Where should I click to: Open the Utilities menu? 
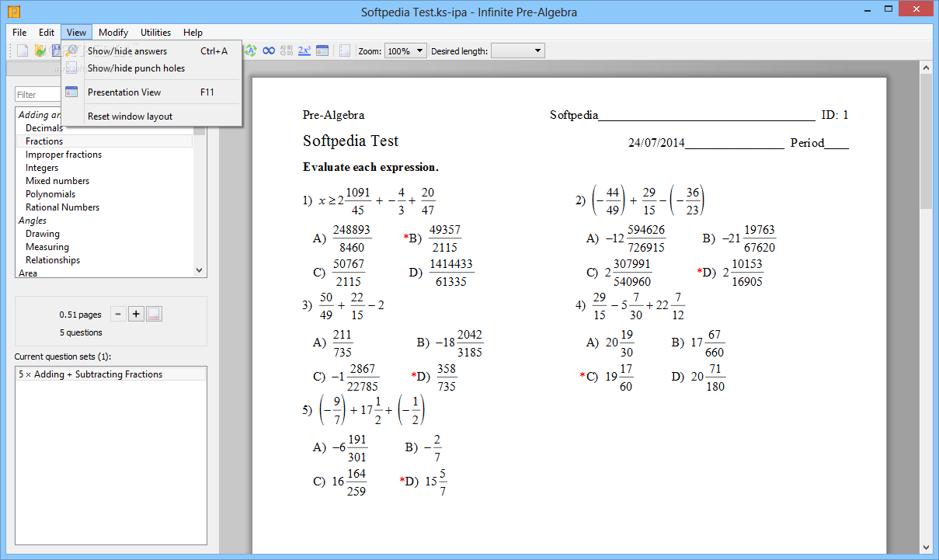[156, 33]
